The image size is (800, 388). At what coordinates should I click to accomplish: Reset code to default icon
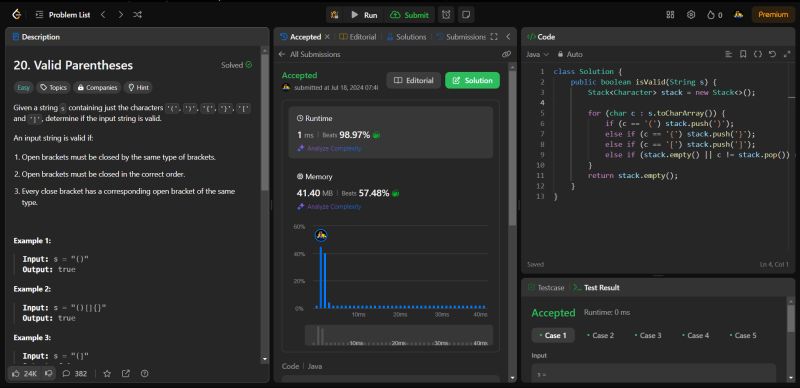(x=772, y=54)
